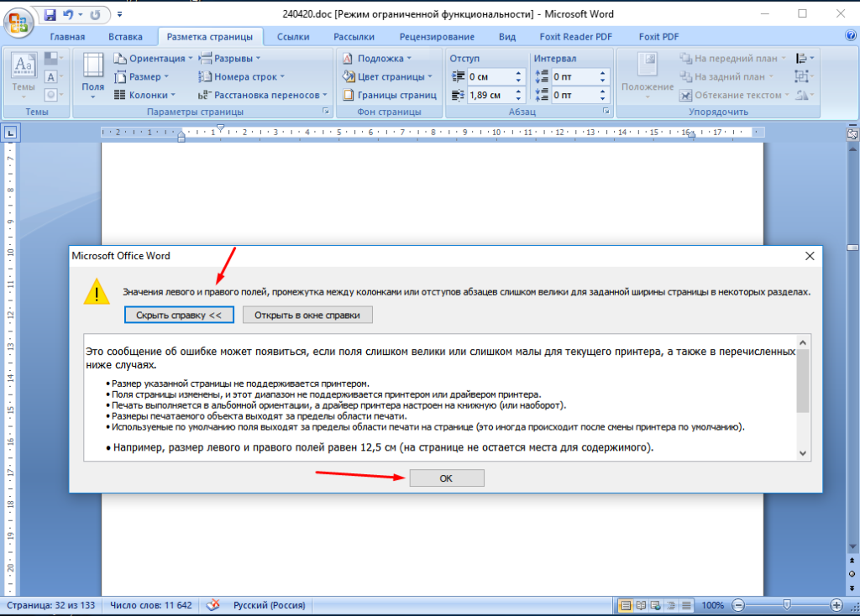Expand the Колонки columns dropdown
Image resolution: width=860 pixels, height=616 pixels.
click(144, 95)
